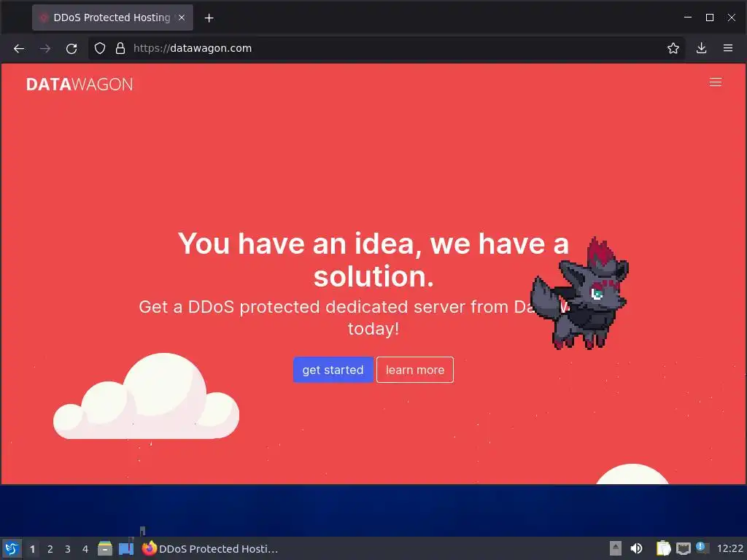This screenshot has width=747, height=560.
Task: View site security via the padlock icon
Action: [120, 49]
